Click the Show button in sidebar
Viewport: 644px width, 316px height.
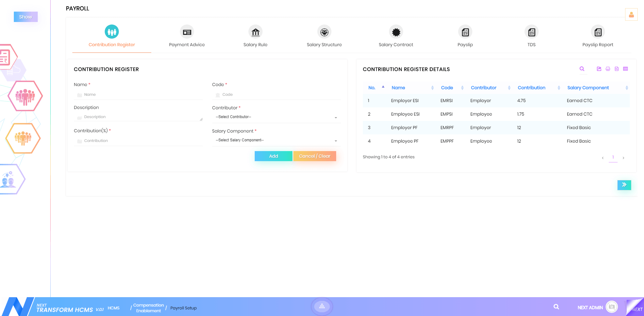click(x=25, y=17)
